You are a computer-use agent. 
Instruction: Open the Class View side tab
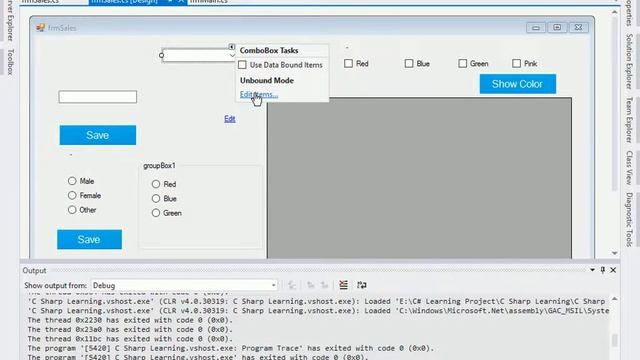[x=629, y=168]
